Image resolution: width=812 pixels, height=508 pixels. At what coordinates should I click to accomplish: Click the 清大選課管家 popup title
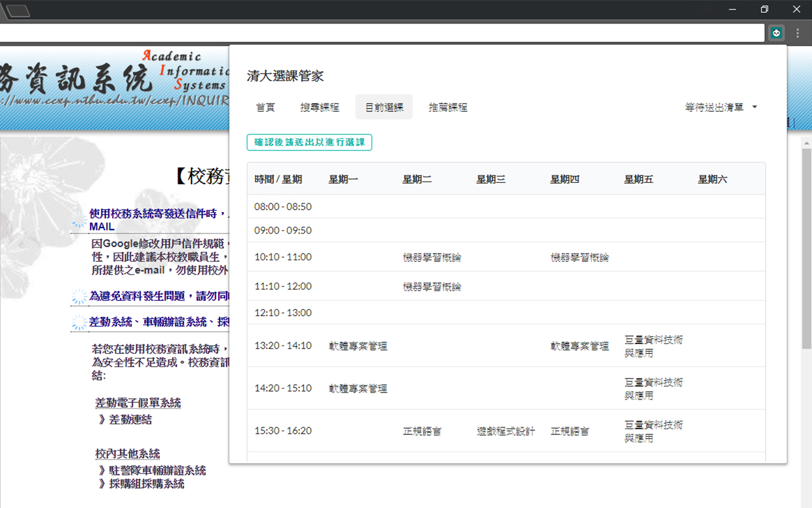285,76
